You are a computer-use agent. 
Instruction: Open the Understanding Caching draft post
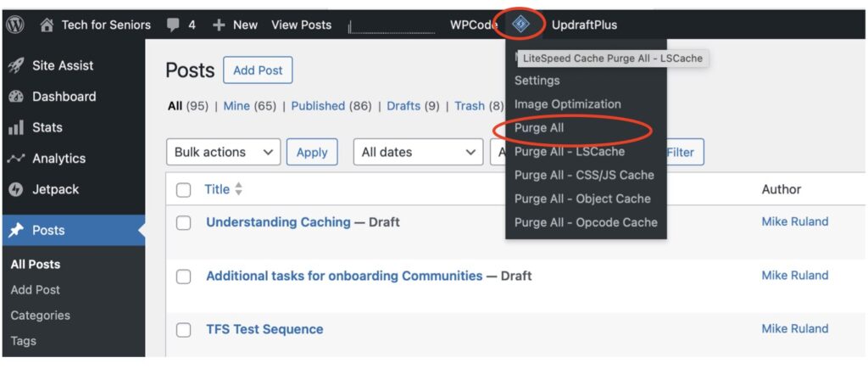click(278, 222)
